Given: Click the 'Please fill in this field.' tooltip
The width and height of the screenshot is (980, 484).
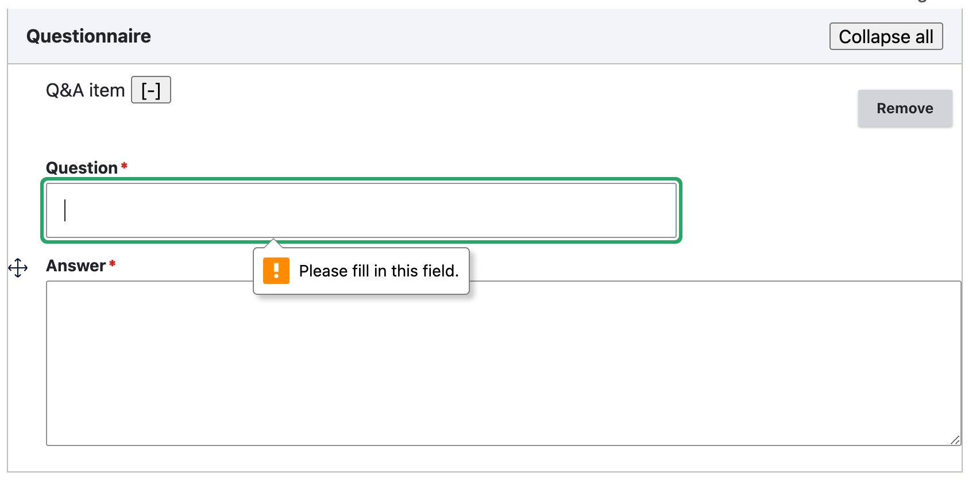Looking at the screenshot, I should (361, 271).
